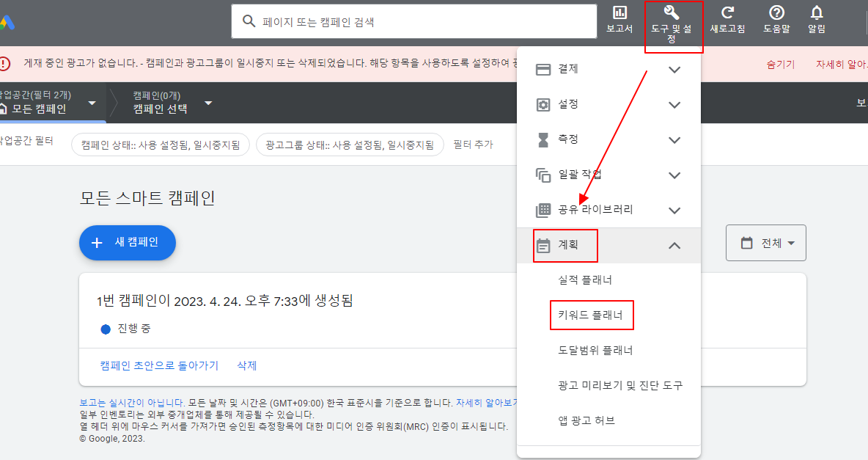The image size is (868, 460).
Task: Click 숨기기 in the alert banner
Action: [781, 65]
